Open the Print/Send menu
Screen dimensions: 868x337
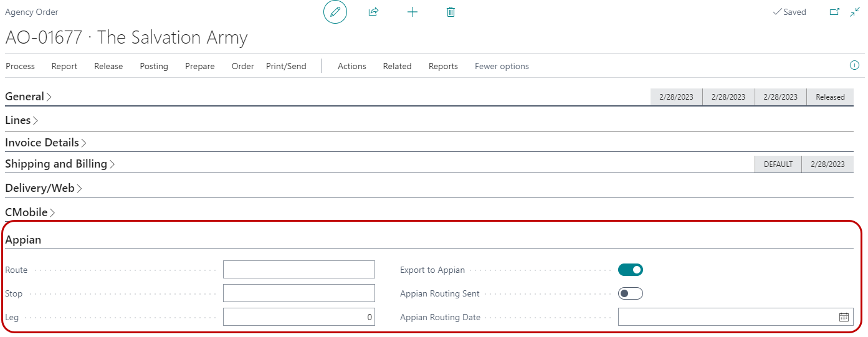[286, 66]
